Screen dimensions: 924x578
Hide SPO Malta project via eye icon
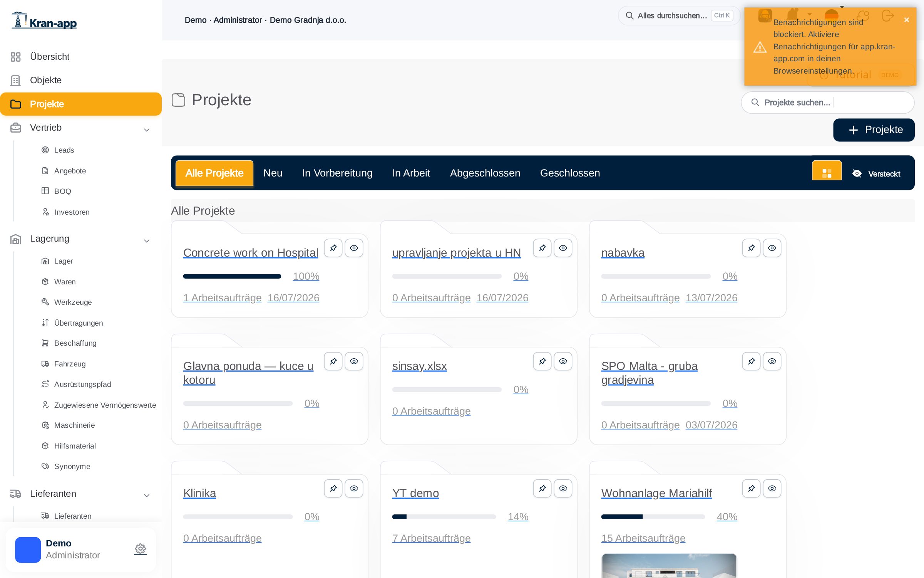click(x=772, y=361)
